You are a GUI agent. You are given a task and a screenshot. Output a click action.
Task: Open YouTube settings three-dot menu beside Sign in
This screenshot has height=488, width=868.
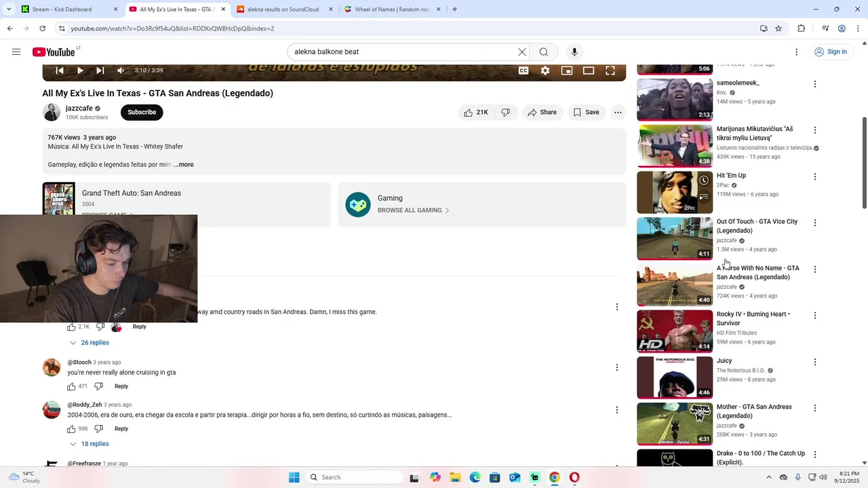[797, 52]
